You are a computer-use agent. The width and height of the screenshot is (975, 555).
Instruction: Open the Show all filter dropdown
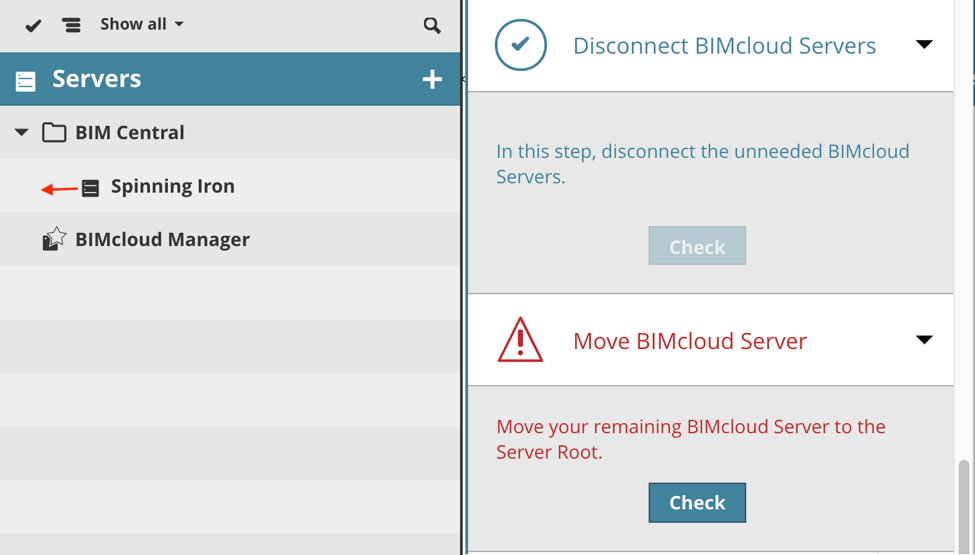pyautogui.click(x=142, y=24)
